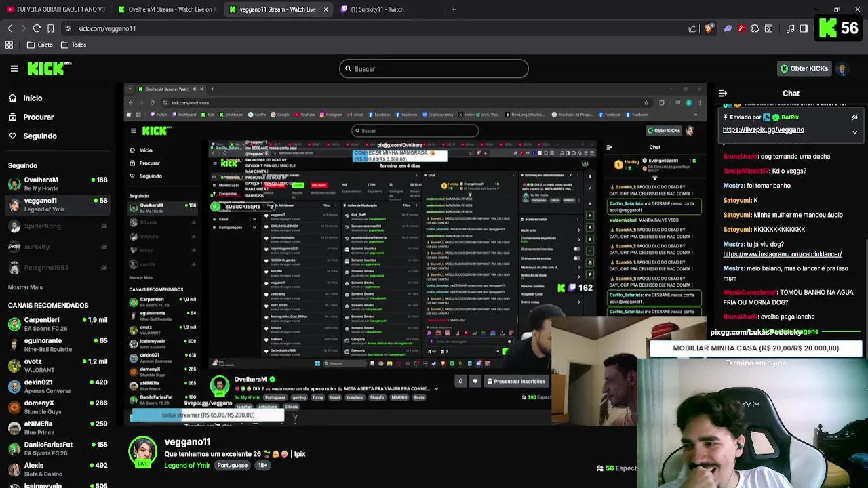Open new browser tab with plus
Viewport: 868px width, 488px height.
454,9
